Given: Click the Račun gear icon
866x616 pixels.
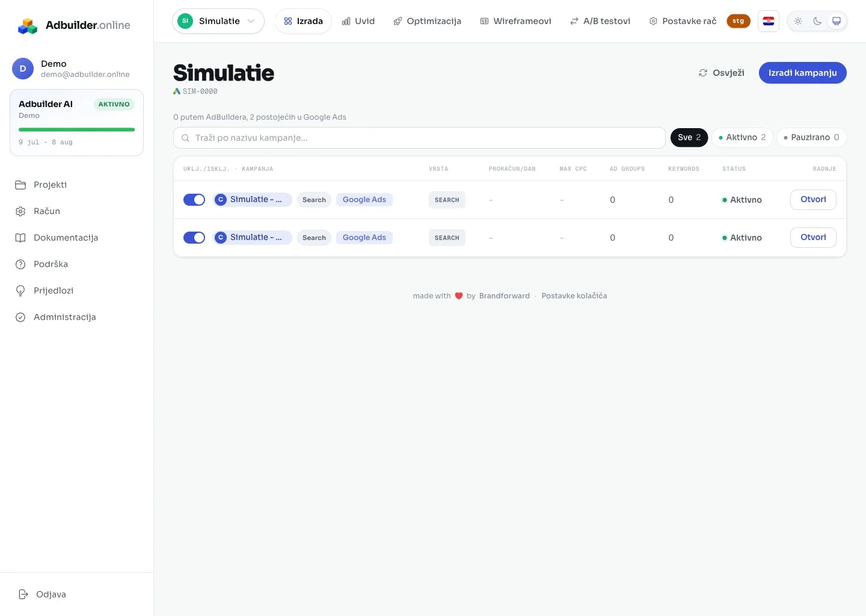Looking at the screenshot, I should (x=20, y=211).
